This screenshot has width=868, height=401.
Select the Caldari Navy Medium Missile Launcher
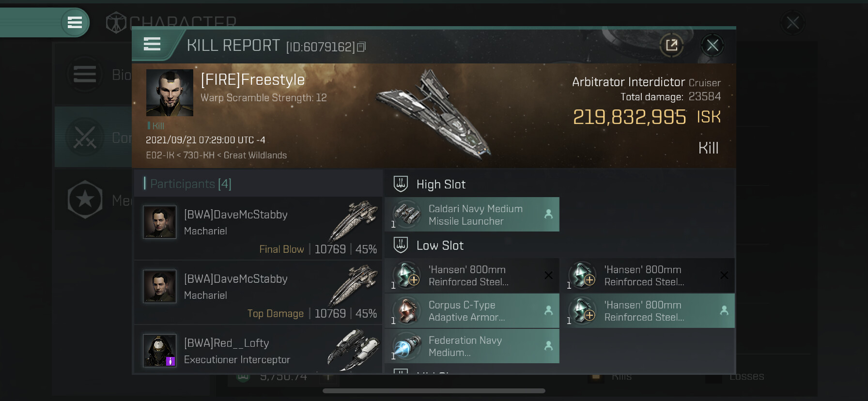pos(472,215)
